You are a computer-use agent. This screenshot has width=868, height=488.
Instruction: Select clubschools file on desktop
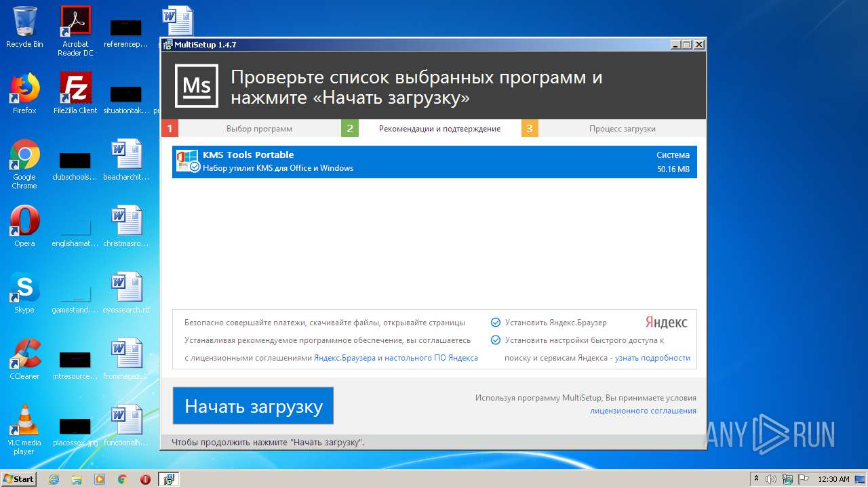pyautogui.click(x=75, y=165)
